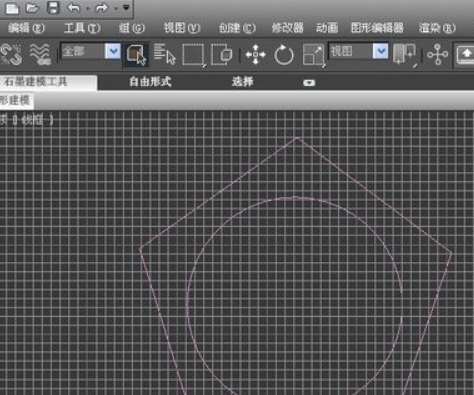Image resolution: width=474 pixels, height=395 pixels.
Task: Open the 修改器 menu
Action: click(287, 28)
